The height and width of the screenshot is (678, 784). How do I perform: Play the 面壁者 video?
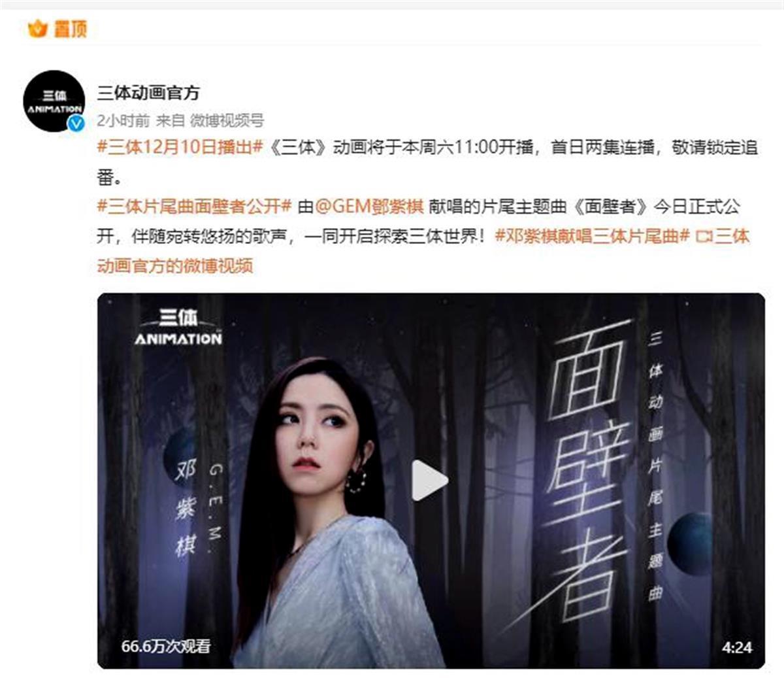[430, 481]
